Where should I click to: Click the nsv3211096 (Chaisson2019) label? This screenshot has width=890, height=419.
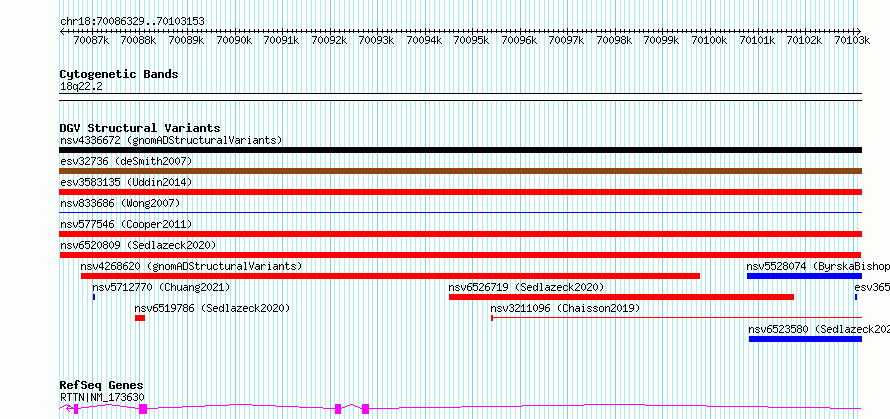pos(565,308)
